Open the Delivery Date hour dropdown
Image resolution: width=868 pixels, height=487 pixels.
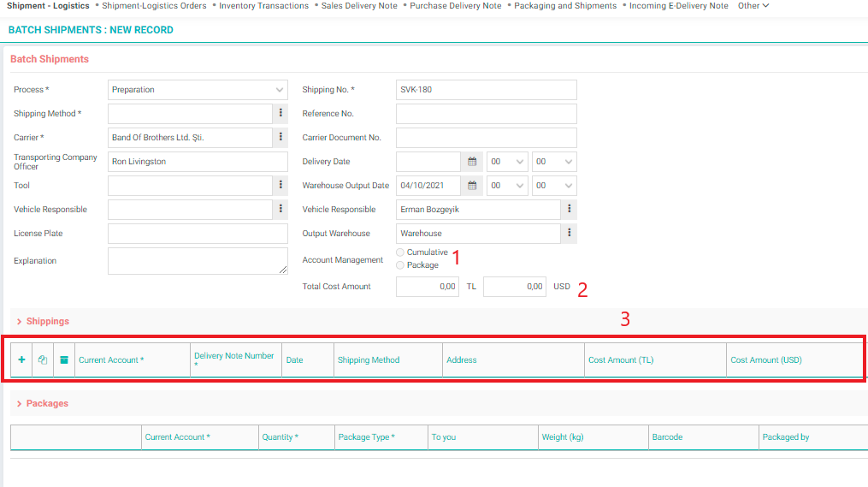click(x=506, y=162)
